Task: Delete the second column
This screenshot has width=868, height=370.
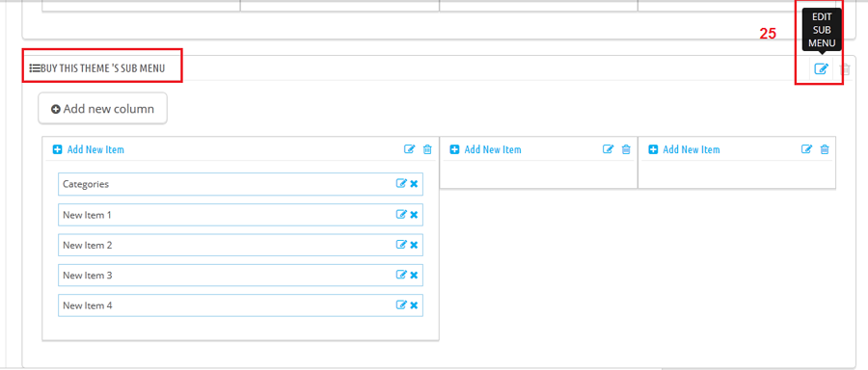Action: (x=626, y=149)
